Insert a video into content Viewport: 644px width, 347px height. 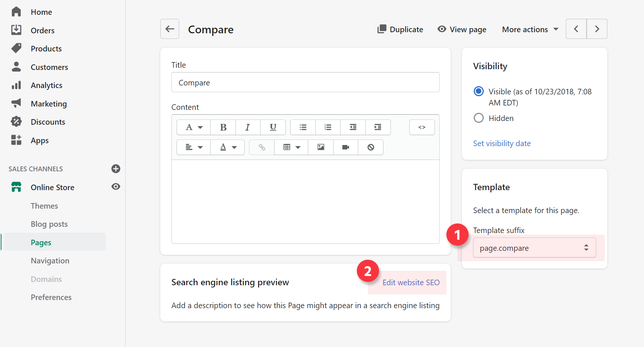click(346, 147)
